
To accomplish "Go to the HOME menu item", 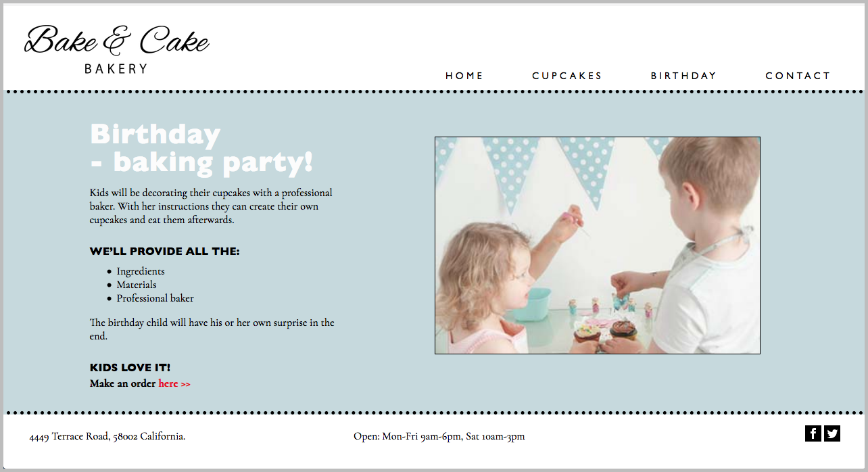I will [x=464, y=76].
